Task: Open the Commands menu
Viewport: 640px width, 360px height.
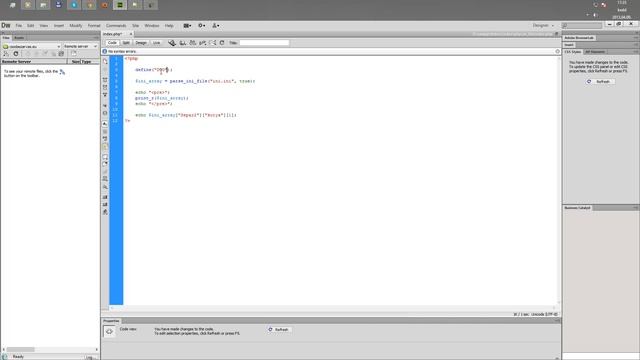Action: click(x=116, y=26)
